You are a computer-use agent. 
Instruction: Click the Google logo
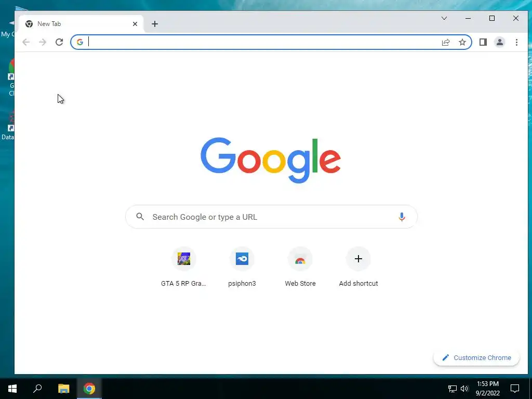(271, 160)
